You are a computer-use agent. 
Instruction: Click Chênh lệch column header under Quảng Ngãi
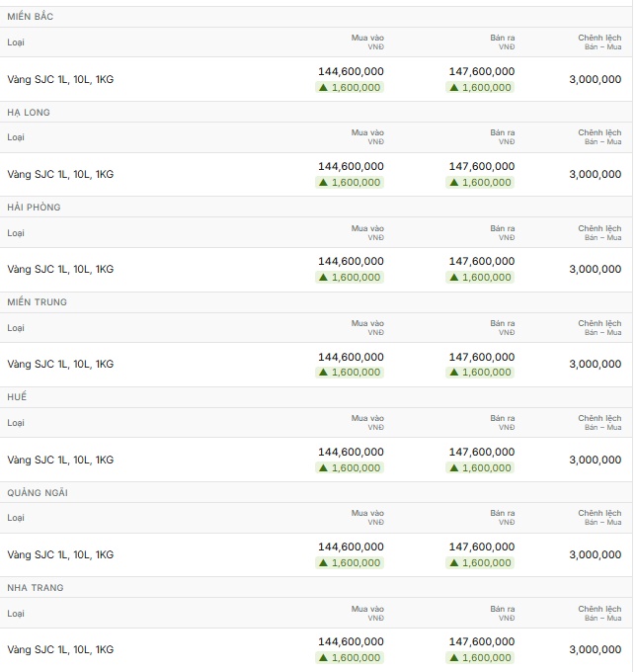point(599,517)
